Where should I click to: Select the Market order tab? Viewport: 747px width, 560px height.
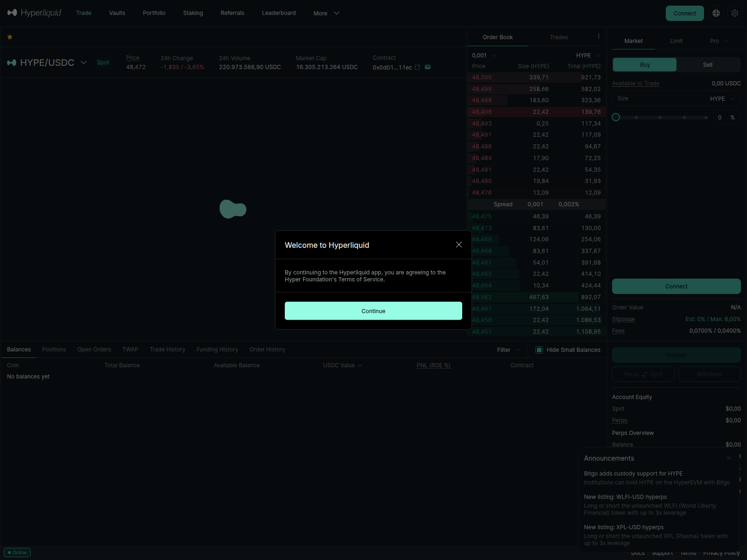tap(634, 41)
